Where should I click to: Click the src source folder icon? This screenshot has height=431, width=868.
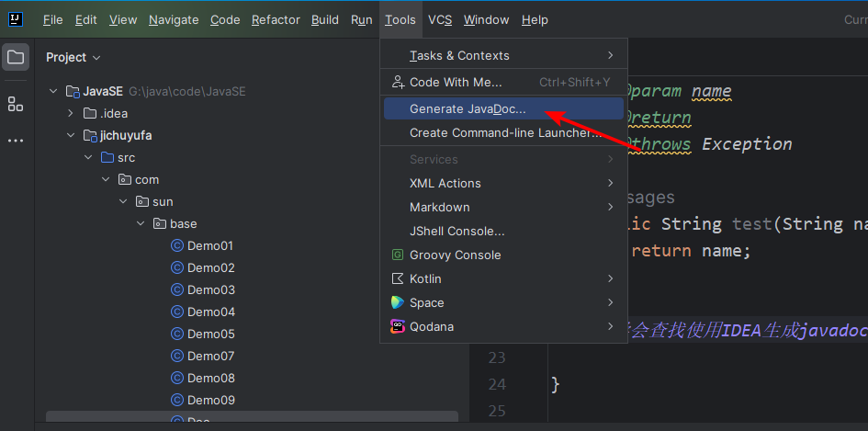107,158
